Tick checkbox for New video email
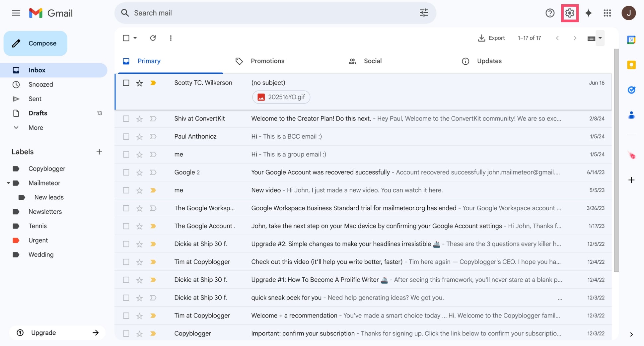Viewport: 644px width, 346px height. [x=126, y=190]
